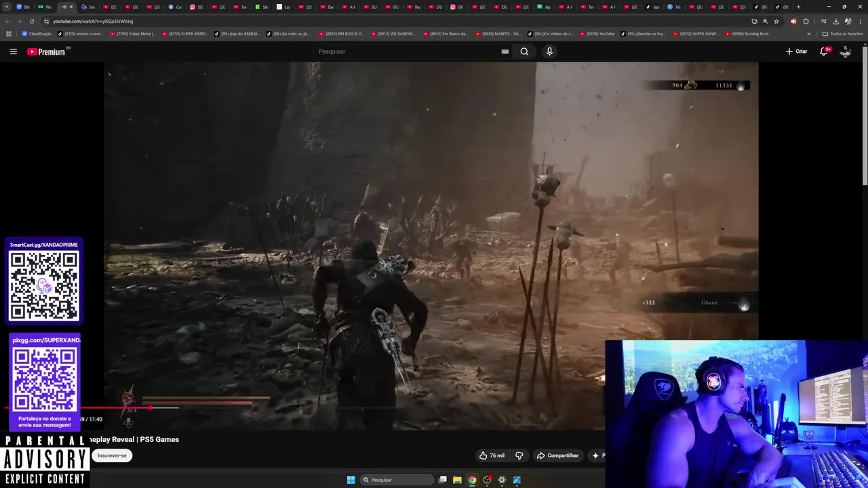Click the Windows taskbar Pesquisar search box
Screen dimensions: 868x488
(397, 480)
